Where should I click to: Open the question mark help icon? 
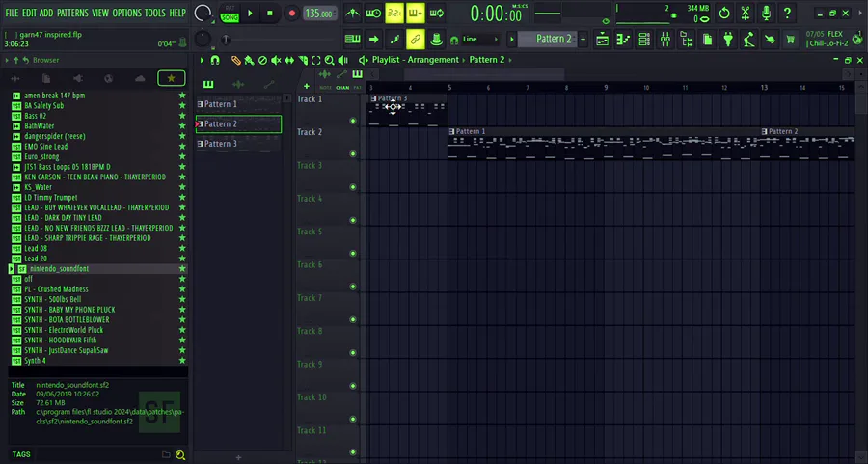(x=787, y=14)
